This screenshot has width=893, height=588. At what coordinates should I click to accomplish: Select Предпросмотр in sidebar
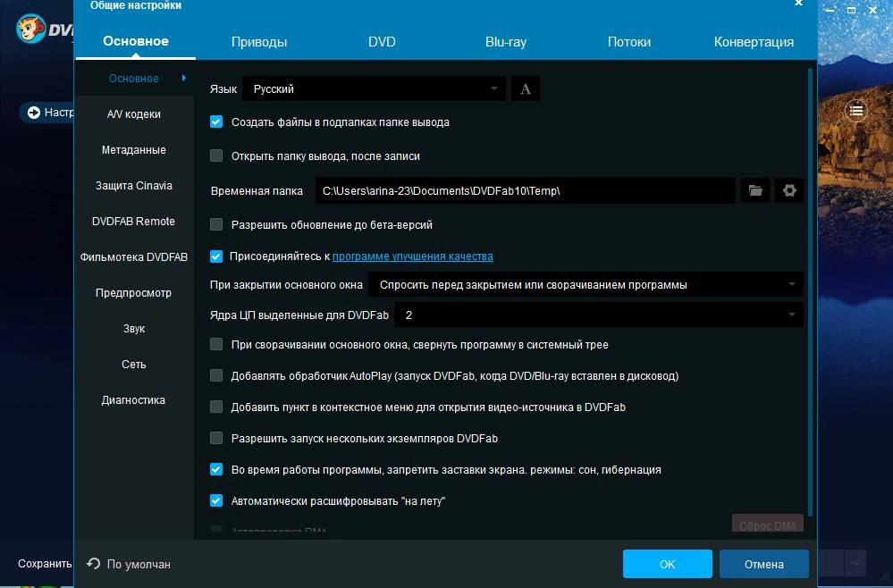(x=134, y=293)
